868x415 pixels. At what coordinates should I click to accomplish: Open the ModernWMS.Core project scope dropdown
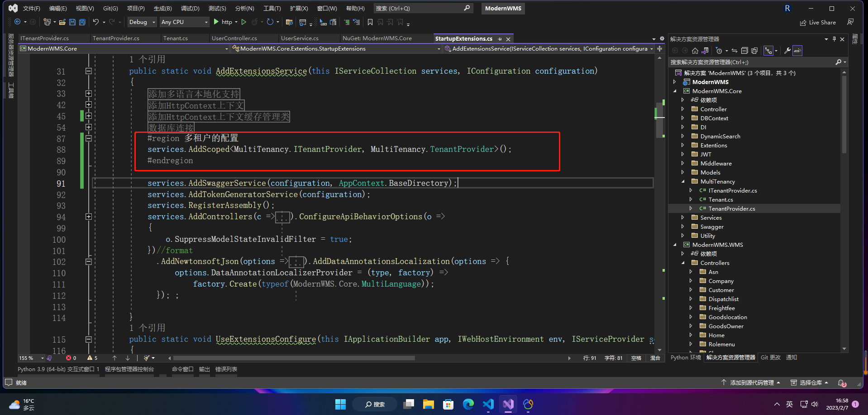click(124, 48)
